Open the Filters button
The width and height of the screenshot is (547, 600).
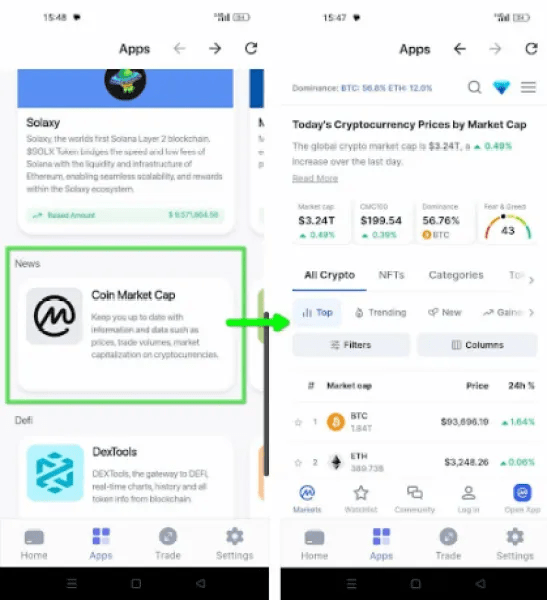(x=351, y=345)
